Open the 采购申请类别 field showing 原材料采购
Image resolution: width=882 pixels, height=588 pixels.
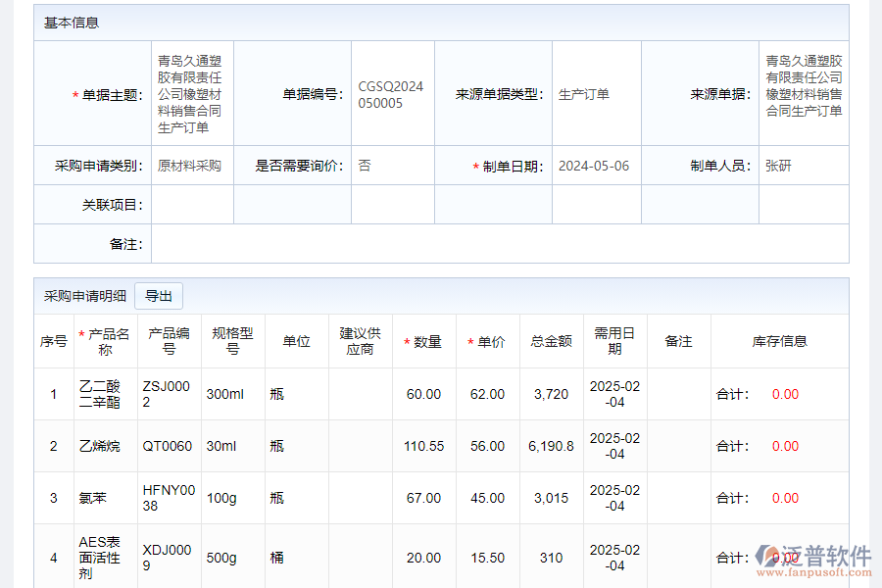pyautogui.click(x=190, y=166)
